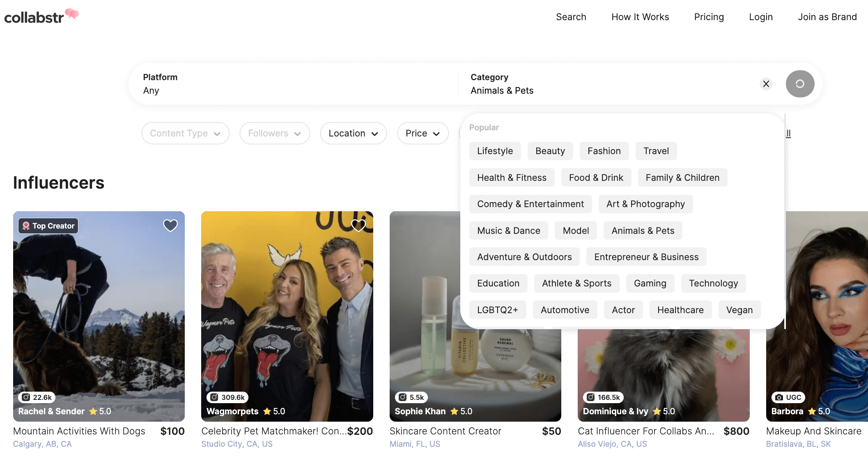Viewport: 868px width, 457px height.
Task: Select the Gaming category chip
Action: [650, 283]
